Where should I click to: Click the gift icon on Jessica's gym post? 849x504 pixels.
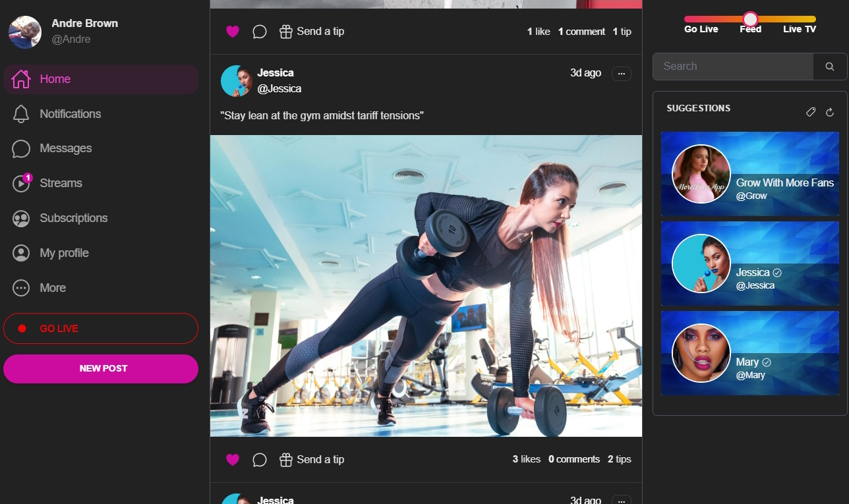coord(285,459)
